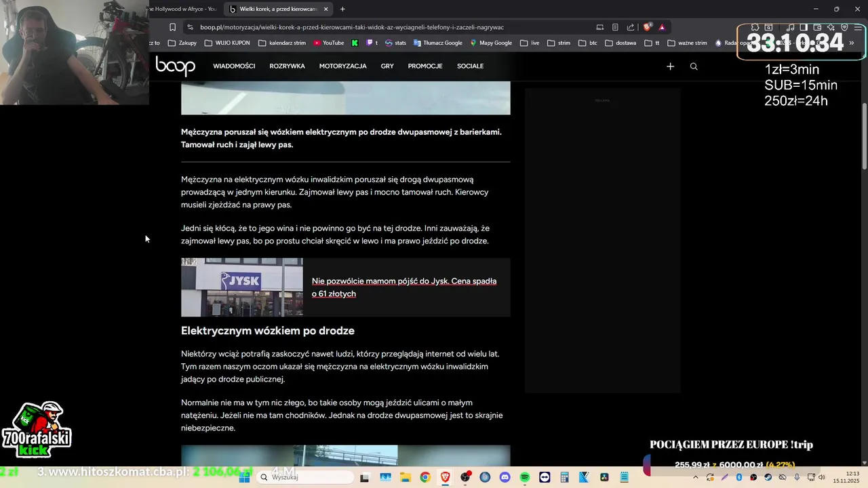Switch to the Hollywood w Afryce YouTube tab
The height and width of the screenshot is (488, 868).
184,9
